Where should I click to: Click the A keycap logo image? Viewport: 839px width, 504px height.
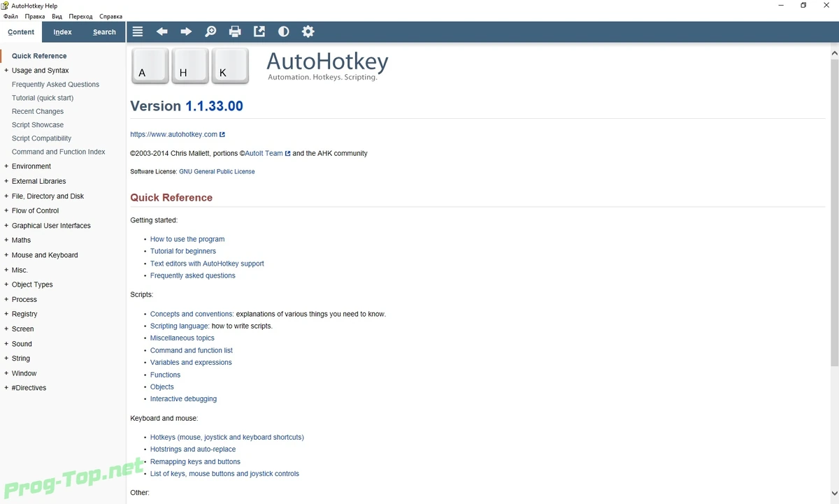point(150,66)
